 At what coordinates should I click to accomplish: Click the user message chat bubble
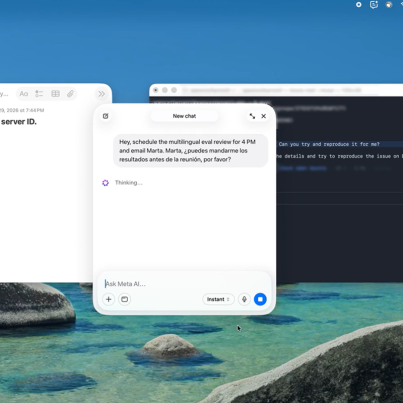point(191,151)
